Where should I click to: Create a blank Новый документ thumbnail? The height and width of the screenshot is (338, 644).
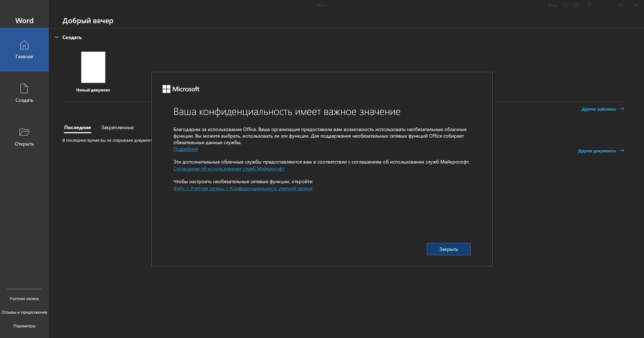click(x=93, y=67)
